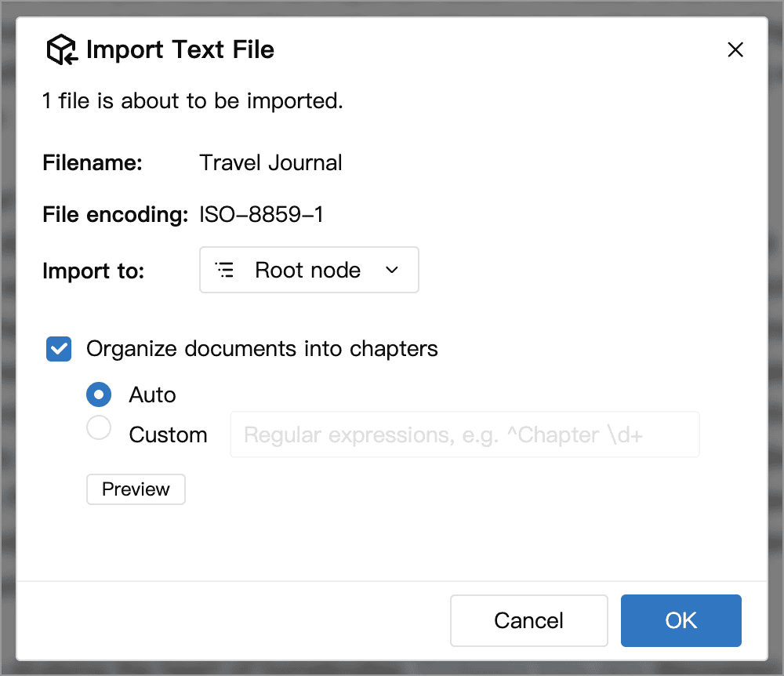Confirm import with OK button

click(x=681, y=620)
